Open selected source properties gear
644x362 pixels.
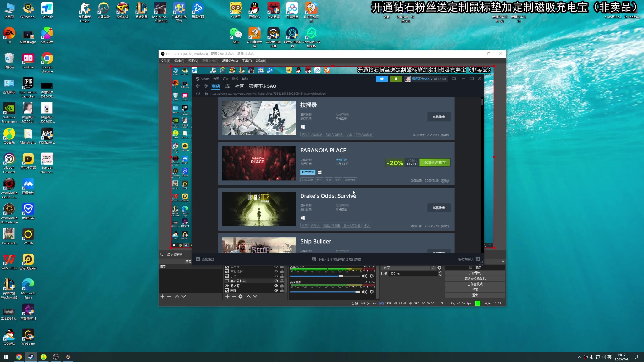pos(241,296)
